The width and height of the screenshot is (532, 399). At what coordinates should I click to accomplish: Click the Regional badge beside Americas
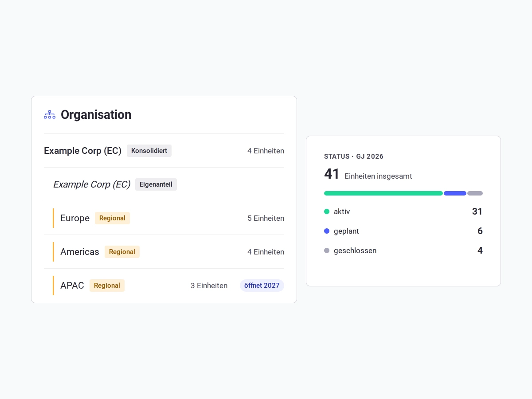pyautogui.click(x=122, y=252)
